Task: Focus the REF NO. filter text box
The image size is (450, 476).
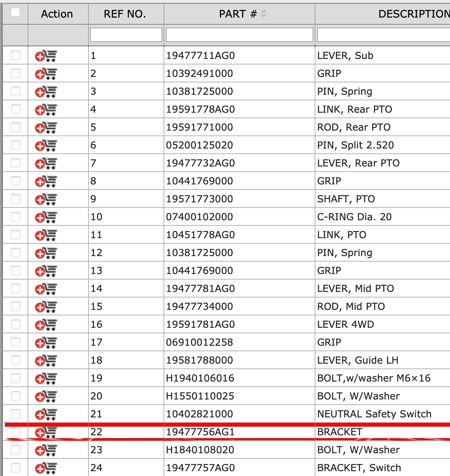Action: pos(126,35)
